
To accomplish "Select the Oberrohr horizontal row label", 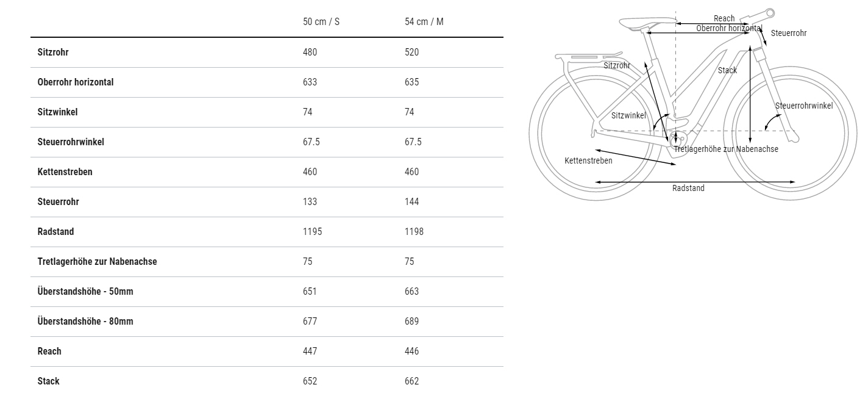I will (76, 82).
